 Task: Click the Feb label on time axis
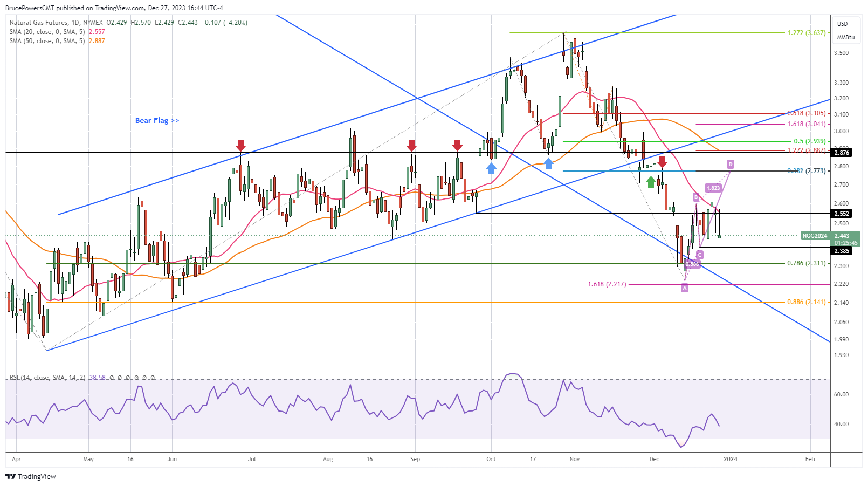click(810, 460)
